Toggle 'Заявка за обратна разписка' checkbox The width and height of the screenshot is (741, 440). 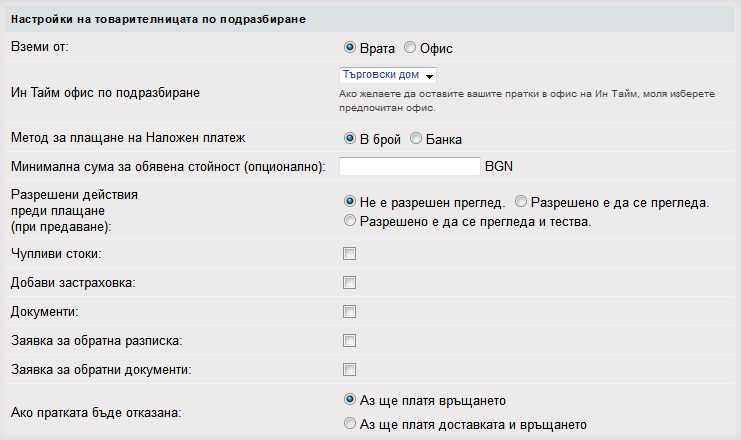(x=350, y=341)
